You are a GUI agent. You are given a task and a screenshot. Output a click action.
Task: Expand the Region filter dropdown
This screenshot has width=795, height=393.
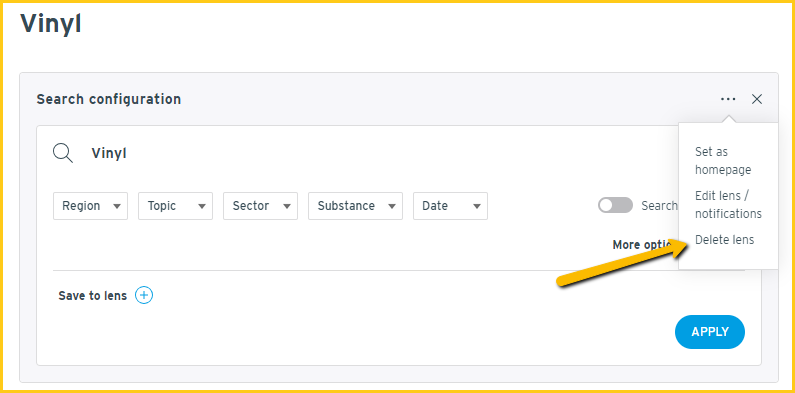click(90, 206)
